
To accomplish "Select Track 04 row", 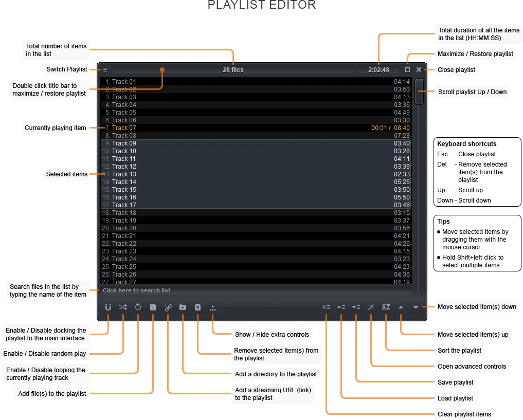I will click(x=256, y=105).
